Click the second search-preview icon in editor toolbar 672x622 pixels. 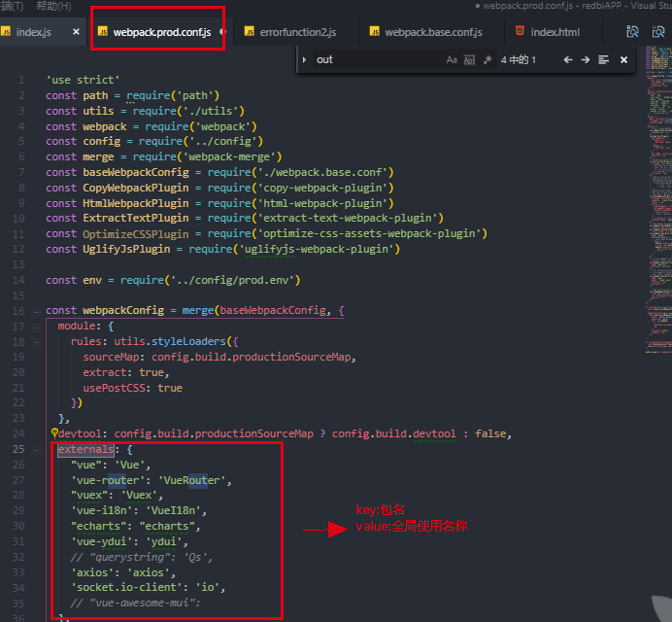[657, 32]
